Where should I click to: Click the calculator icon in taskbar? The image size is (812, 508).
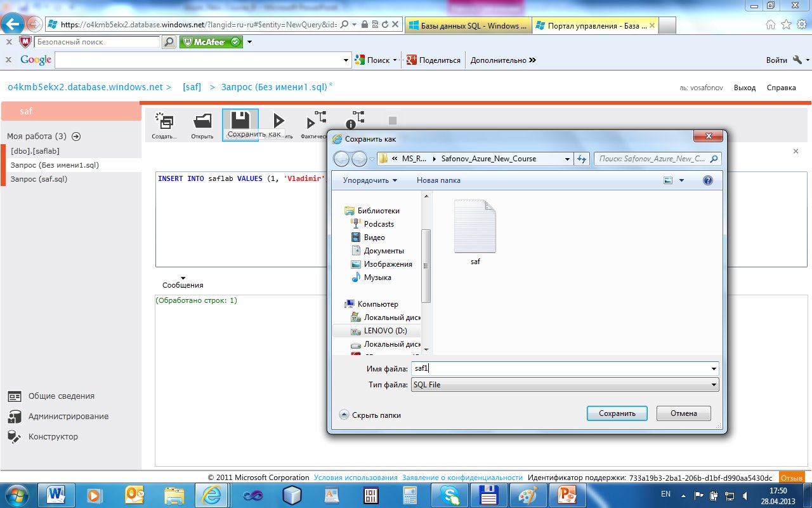coord(409,495)
